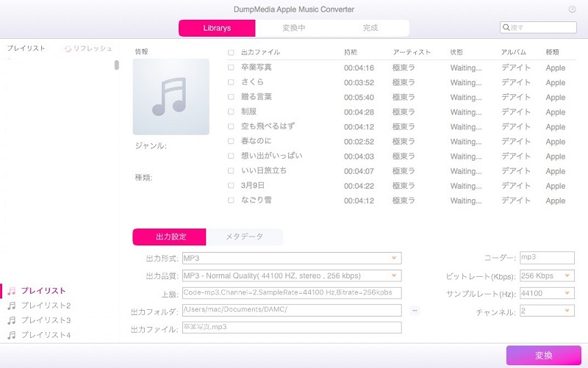Open the ビットレート 256 Kbps dropdown
The image size is (588, 368).
pyautogui.click(x=547, y=275)
